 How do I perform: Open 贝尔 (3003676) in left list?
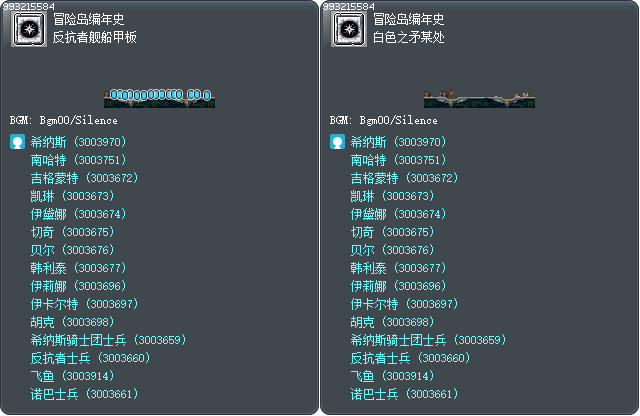[72, 250]
